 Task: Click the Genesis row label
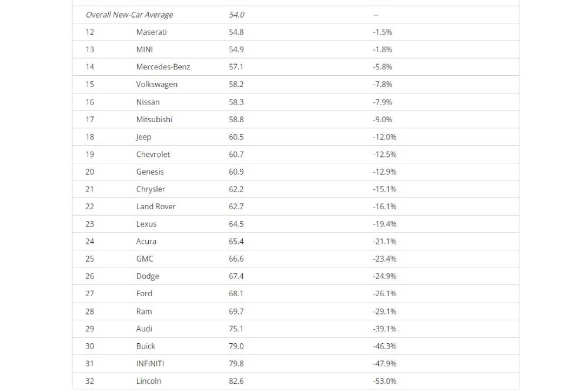150,172
